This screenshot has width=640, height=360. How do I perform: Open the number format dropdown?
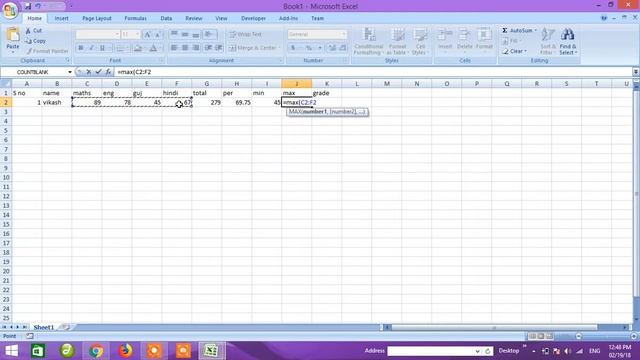pyautogui.click(x=344, y=34)
